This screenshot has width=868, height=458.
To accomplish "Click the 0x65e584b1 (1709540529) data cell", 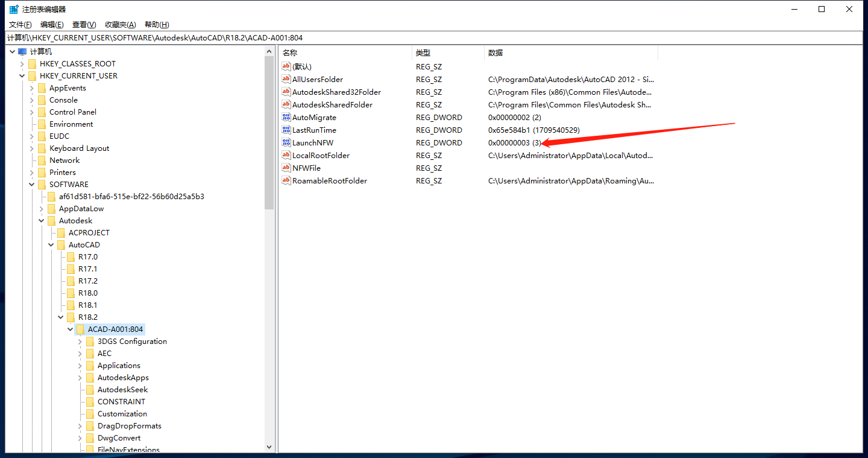I will pyautogui.click(x=534, y=130).
